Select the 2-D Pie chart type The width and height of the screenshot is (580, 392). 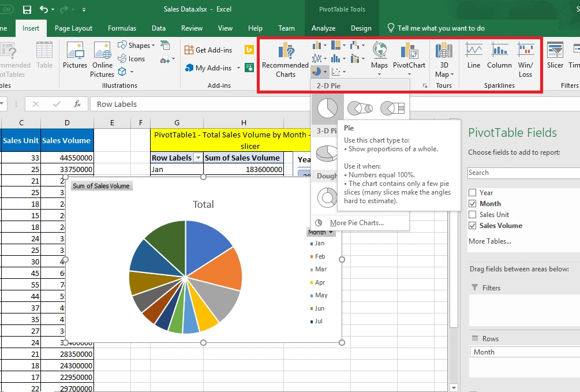point(327,109)
